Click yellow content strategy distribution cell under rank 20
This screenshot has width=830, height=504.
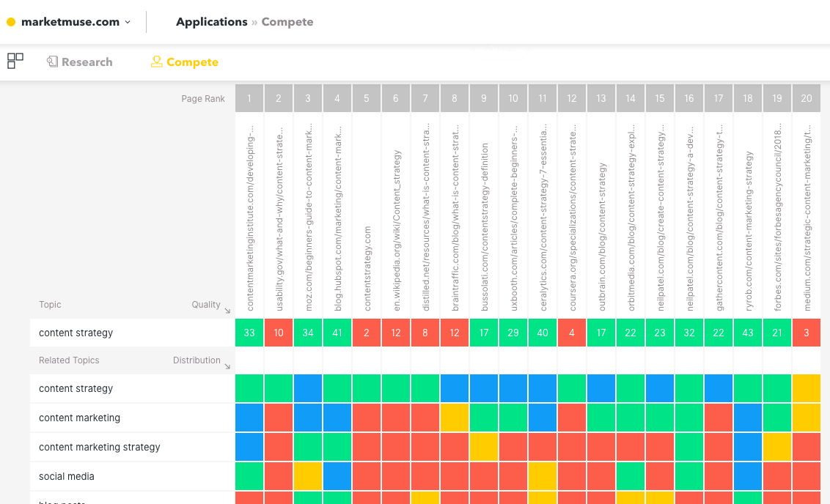tap(807, 389)
